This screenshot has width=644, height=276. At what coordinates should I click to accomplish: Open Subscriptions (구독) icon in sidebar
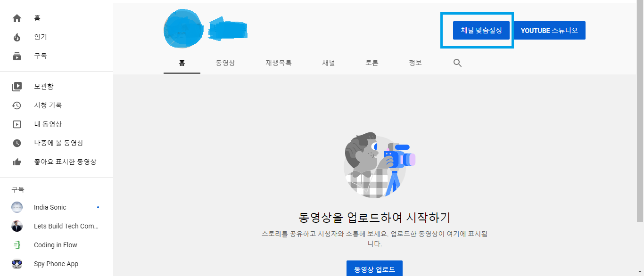[x=17, y=56]
